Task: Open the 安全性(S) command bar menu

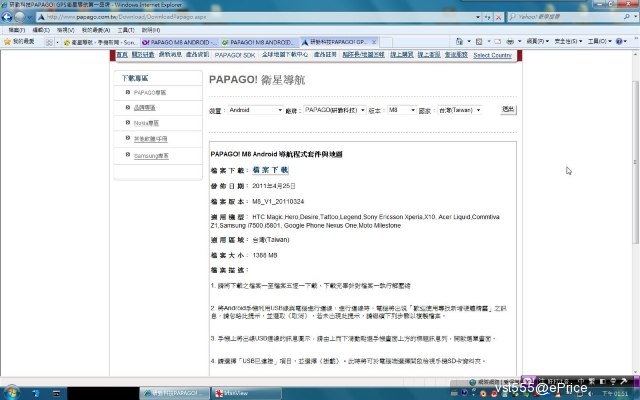Action: pos(568,41)
